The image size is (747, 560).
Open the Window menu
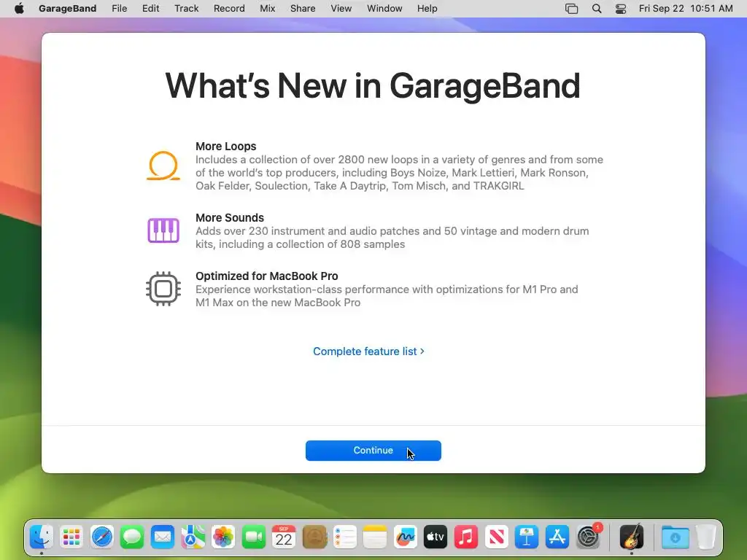click(x=384, y=9)
